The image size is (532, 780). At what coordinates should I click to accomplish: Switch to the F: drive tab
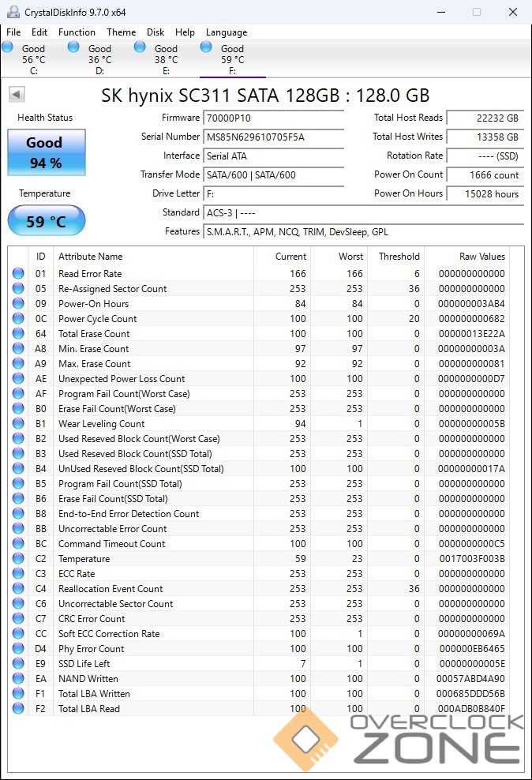pos(232,59)
